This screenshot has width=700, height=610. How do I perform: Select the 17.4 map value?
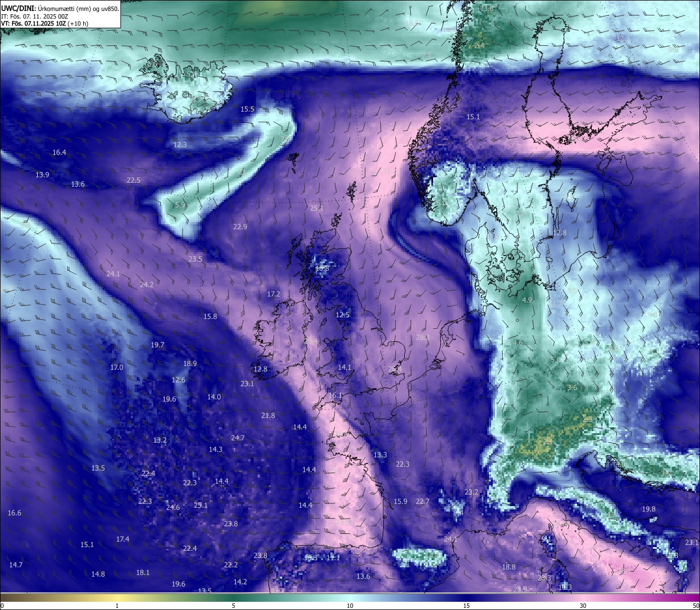[122, 539]
